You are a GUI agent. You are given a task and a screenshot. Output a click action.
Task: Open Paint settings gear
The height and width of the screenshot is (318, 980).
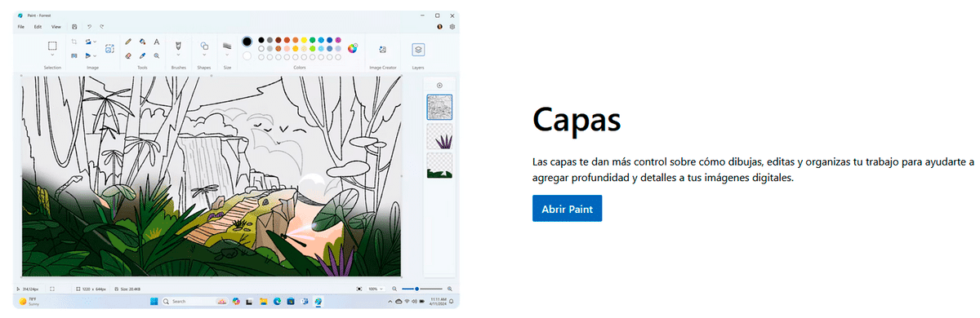452,27
